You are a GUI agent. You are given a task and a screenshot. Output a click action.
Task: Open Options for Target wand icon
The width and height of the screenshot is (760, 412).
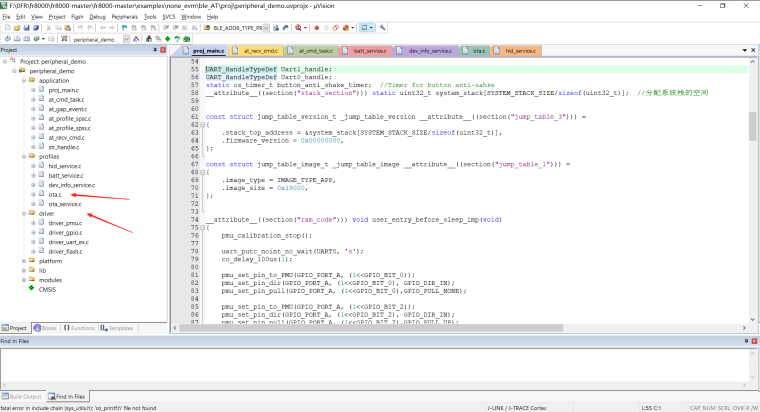pos(137,39)
